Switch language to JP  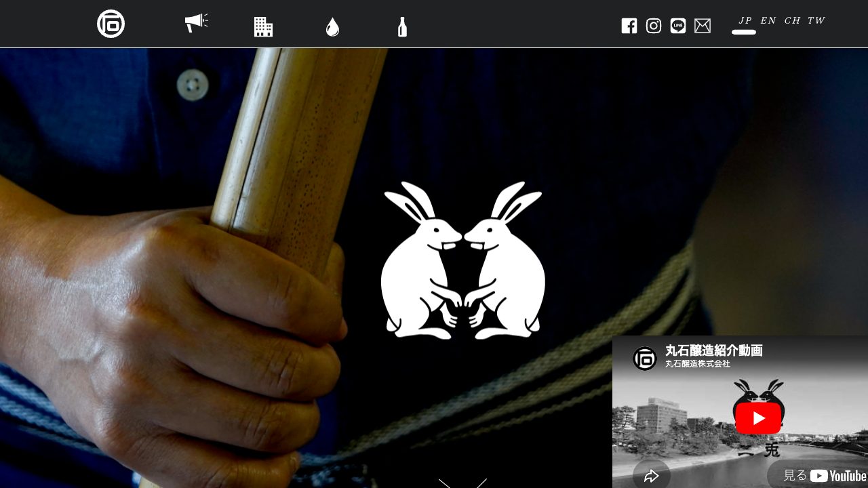pyautogui.click(x=745, y=20)
